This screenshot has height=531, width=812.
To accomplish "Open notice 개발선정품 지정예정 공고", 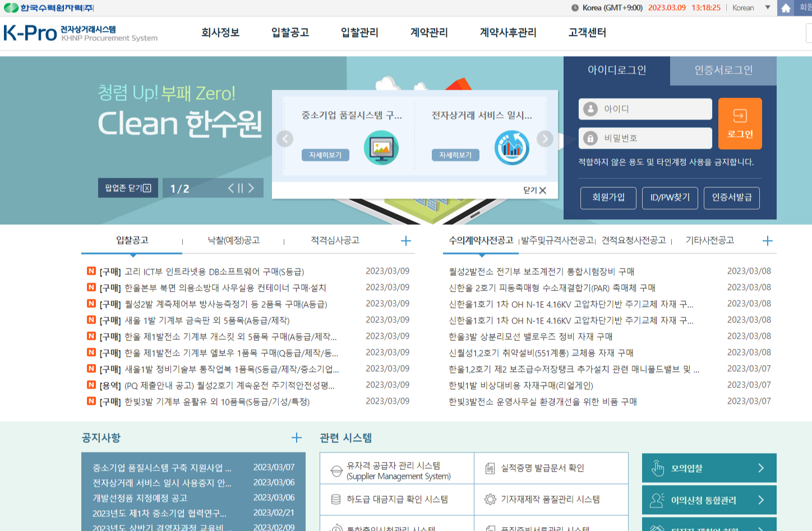I will point(140,498).
